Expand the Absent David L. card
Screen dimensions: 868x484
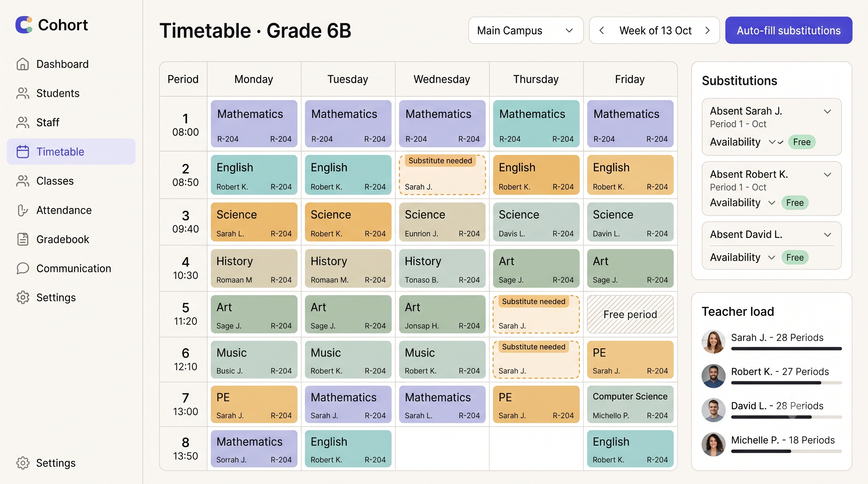[x=828, y=235]
